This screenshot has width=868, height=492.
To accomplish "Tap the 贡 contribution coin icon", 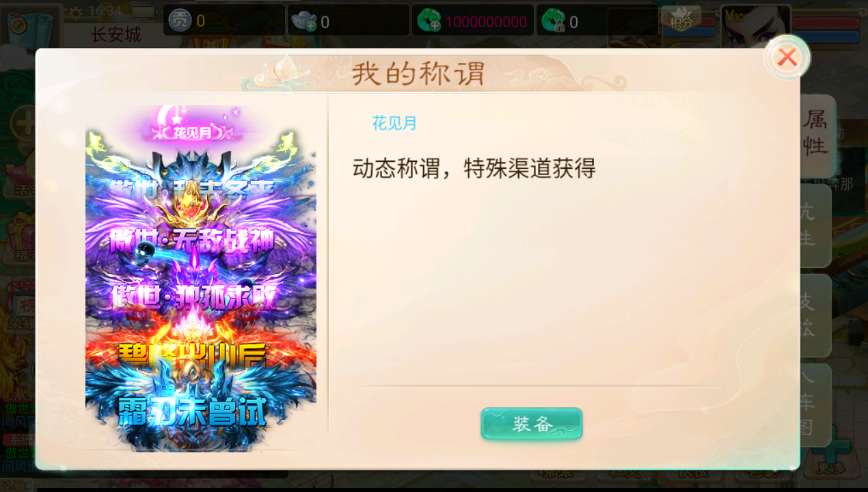I will pyautogui.click(x=180, y=20).
